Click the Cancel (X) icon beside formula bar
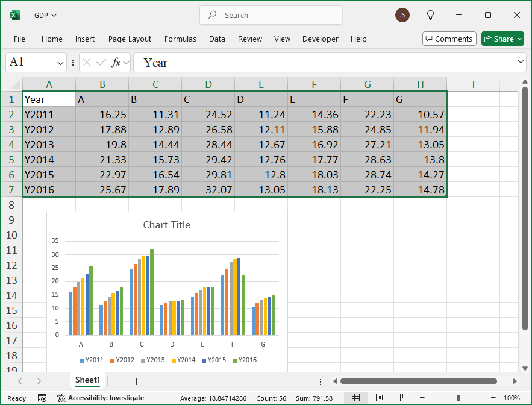Image resolution: width=532 pixels, height=405 pixels. [x=89, y=62]
